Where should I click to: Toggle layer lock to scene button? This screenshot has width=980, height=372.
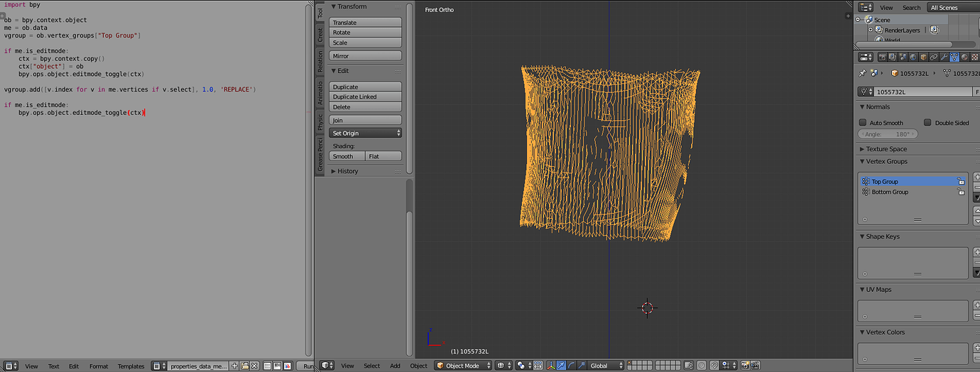[x=688, y=366]
